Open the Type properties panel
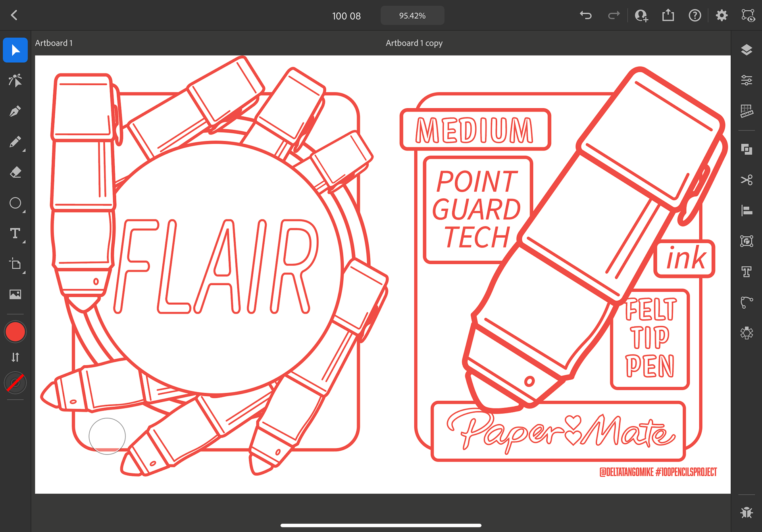 [x=747, y=272]
